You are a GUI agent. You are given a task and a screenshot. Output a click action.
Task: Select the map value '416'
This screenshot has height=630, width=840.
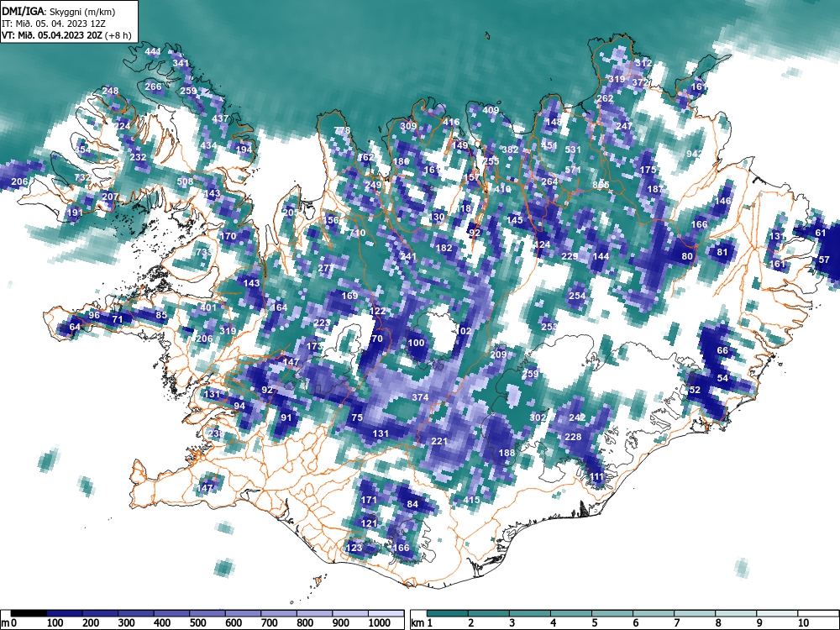[451, 122]
